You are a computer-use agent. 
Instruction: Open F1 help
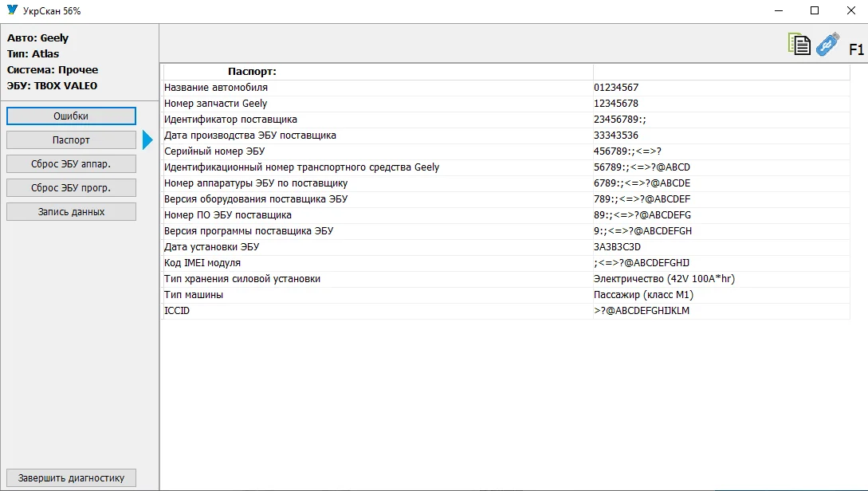pos(856,49)
